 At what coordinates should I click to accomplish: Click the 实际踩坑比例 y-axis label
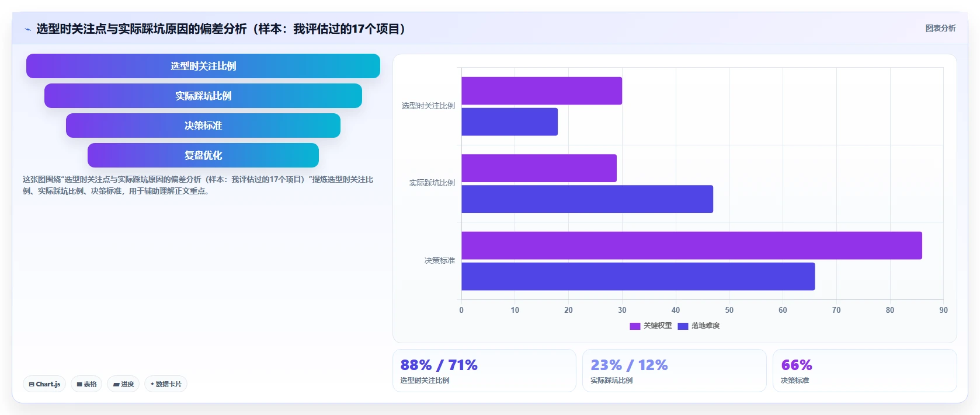click(x=432, y=183)
